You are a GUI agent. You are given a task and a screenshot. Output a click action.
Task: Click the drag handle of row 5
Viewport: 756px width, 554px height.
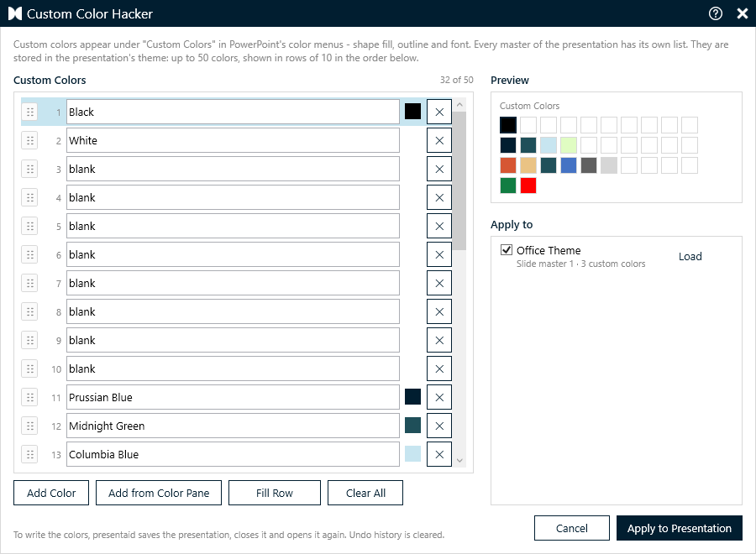30,227
